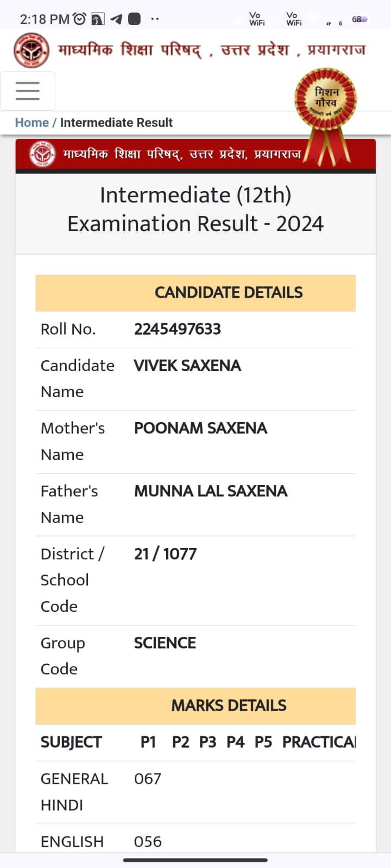Open the hamburger navigation menu
The image size is (391, 868).
28,91
